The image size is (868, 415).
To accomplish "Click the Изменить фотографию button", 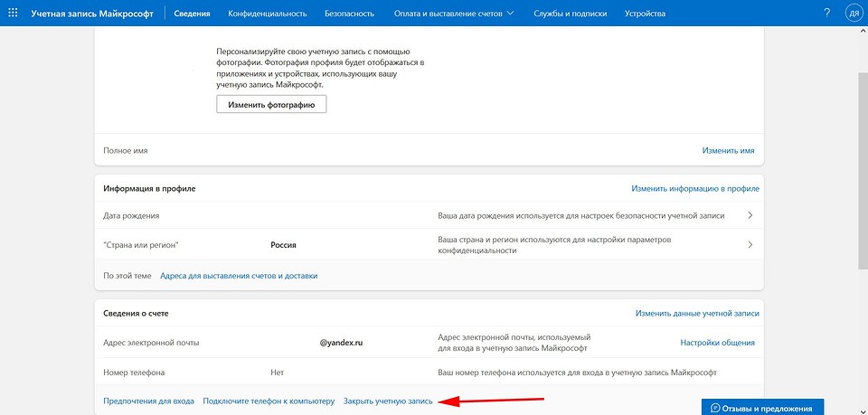I will pos(271,105).
